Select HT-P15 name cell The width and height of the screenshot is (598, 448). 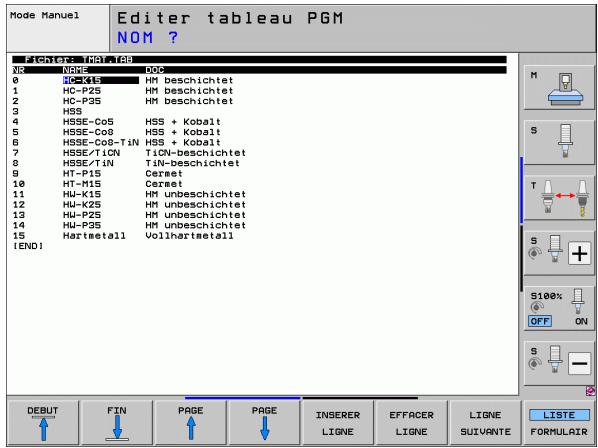pyautogui.click(x=82, y=173)
